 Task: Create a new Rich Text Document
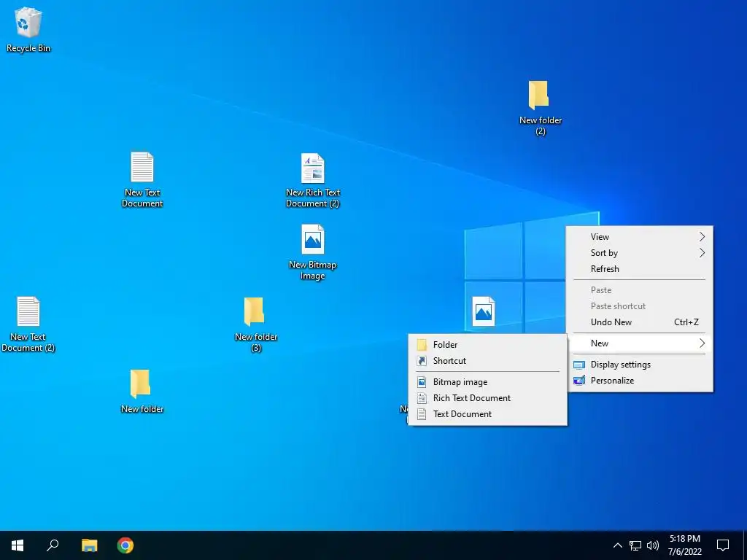488,398
